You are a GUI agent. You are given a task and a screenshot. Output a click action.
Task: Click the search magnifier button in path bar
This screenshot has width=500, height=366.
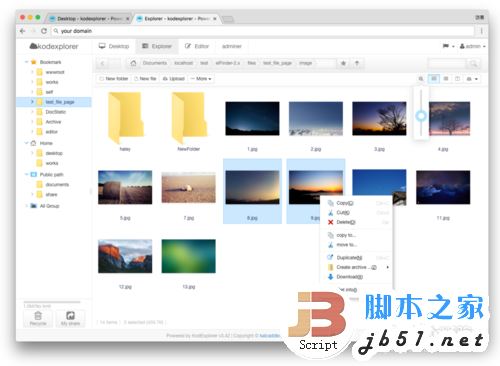473,63
